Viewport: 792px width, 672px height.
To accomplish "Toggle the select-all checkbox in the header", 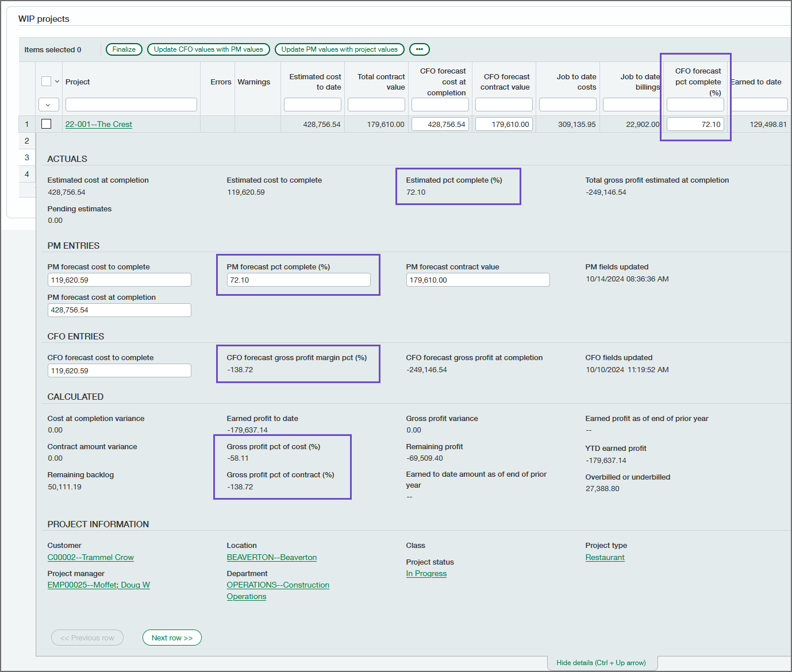I will point(45,82).
